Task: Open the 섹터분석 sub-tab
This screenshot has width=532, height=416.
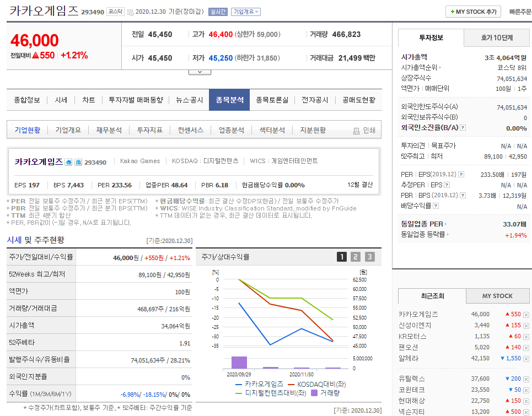Action: click(272, 130)
